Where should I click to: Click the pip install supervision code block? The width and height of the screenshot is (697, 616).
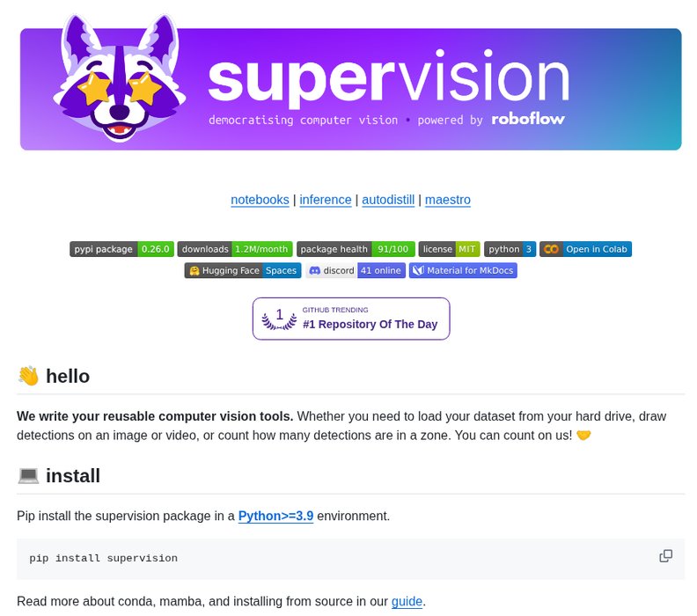point(351,559)
